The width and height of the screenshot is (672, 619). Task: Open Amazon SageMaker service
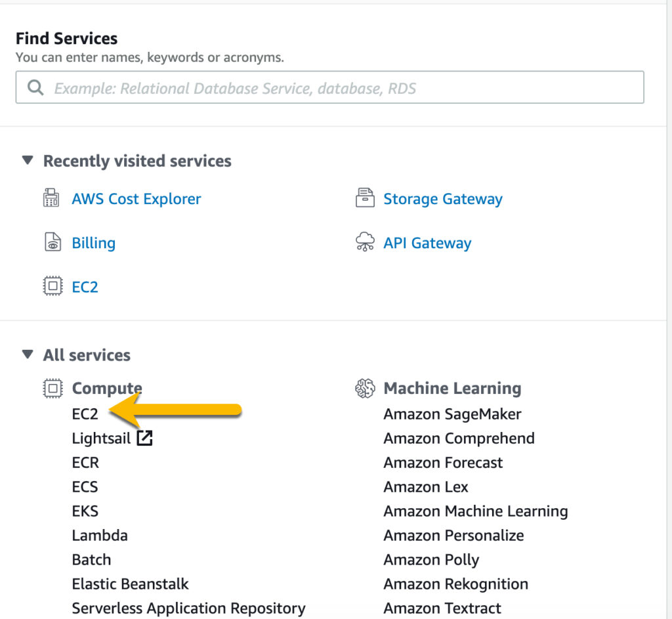(452, 414)
